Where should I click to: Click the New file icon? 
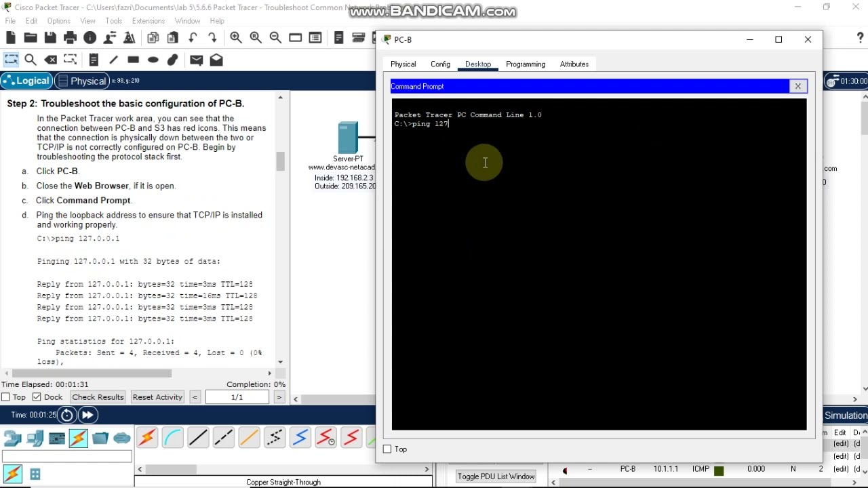click(11, 38)
